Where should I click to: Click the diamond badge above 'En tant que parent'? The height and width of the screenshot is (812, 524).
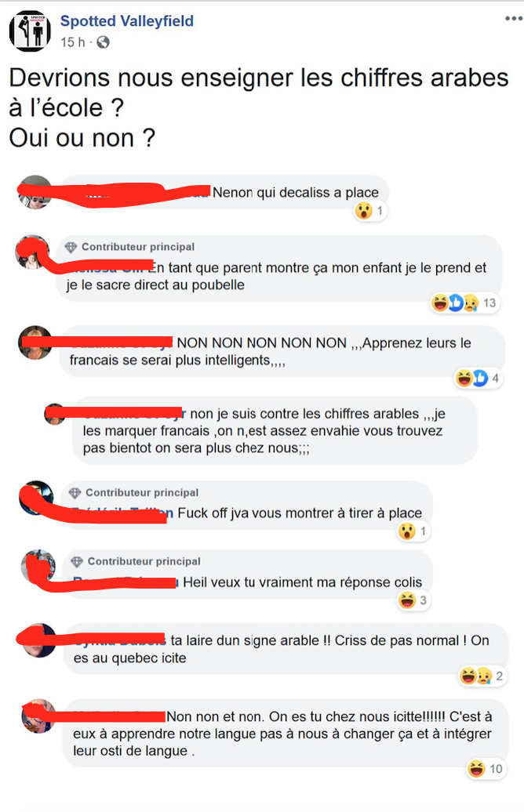pyautogui.click(x=71, y=247)
